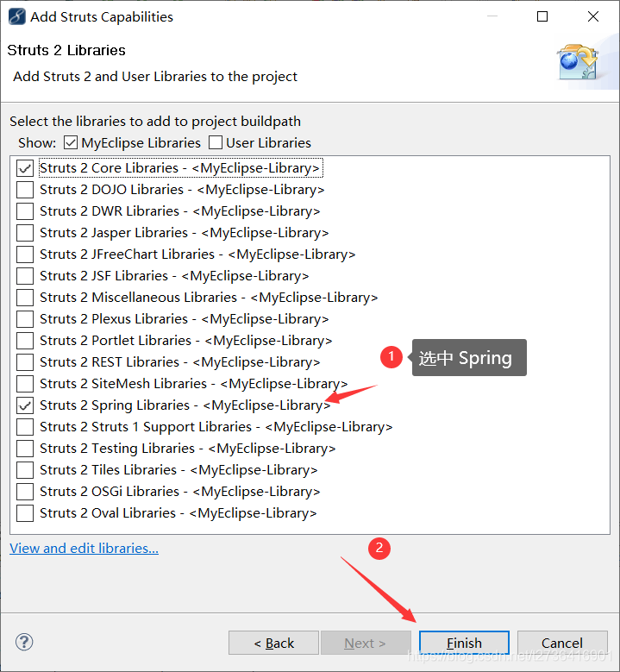620x672 pixels.
Task: Check Struts 2 Oval Libraries checkbox
Action: (x=25, y=513)
